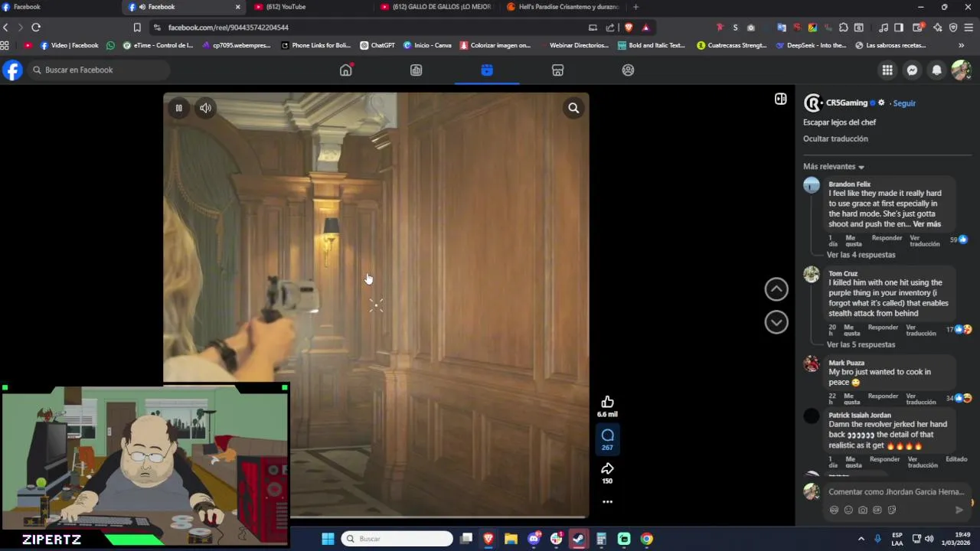Toggle the side panel layout icon
This screenshot has width=980, height=551.
(780, 99)
